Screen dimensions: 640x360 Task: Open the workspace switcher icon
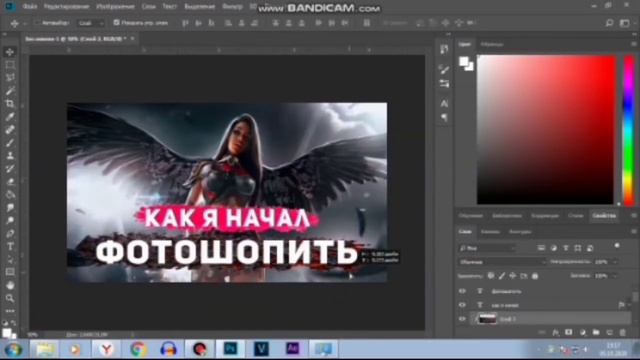pyautogui.click(x=625, y=23)
